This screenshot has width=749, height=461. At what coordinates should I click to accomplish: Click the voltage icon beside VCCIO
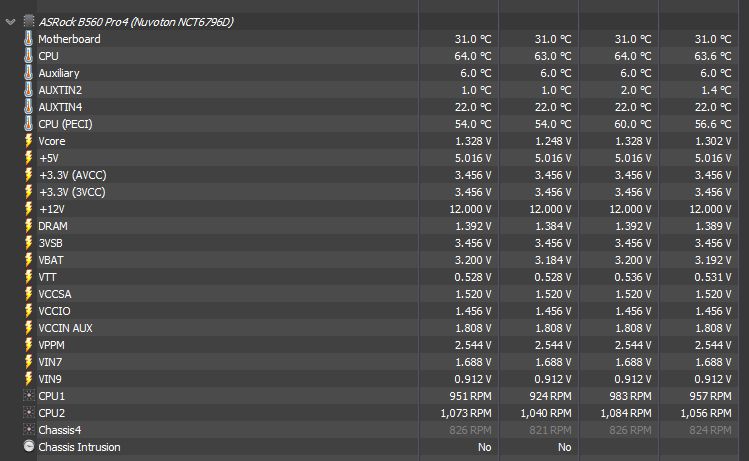(29, 311)
